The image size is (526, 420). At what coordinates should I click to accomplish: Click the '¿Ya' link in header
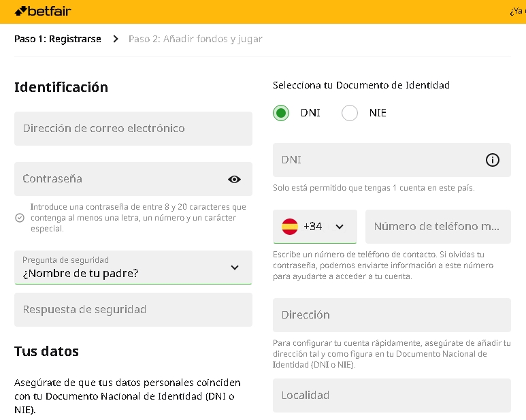[518, 12]
